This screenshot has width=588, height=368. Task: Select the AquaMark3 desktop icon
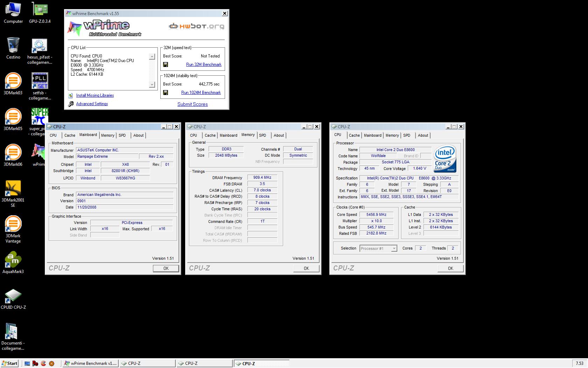coord(13,263)
